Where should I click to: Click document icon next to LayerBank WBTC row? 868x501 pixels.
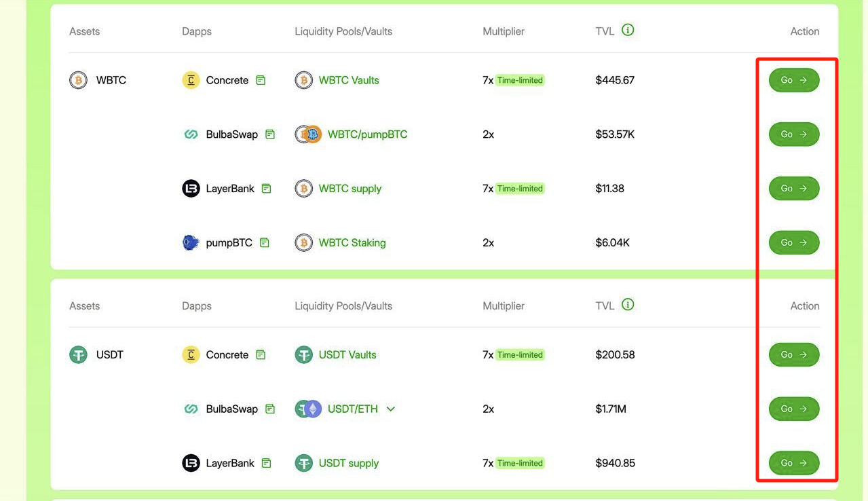click(266, 189)
